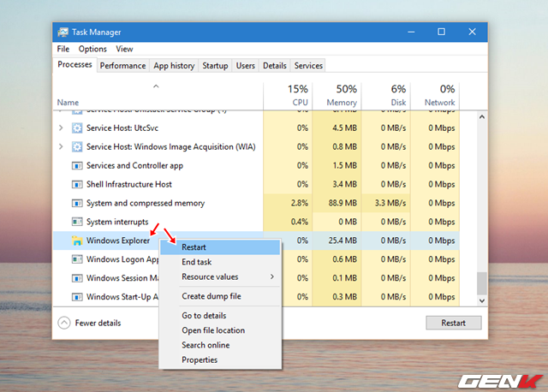Screen dimensions: 548x392
Task: Choose Restart in the context menu
Action: 220,247
